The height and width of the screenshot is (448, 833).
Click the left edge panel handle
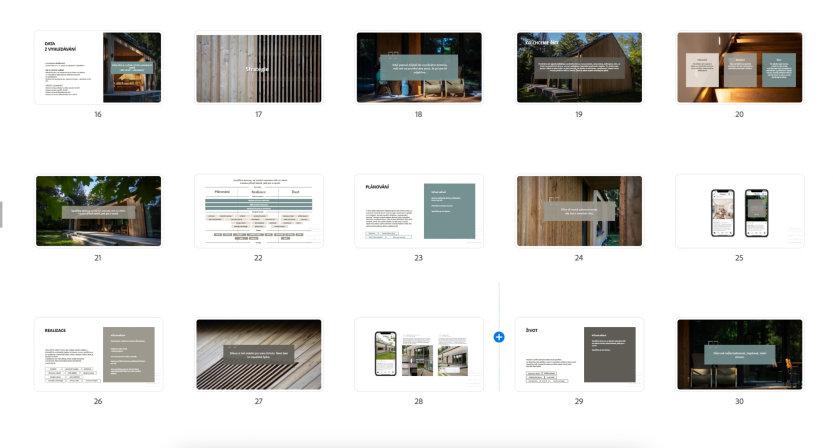1,215
